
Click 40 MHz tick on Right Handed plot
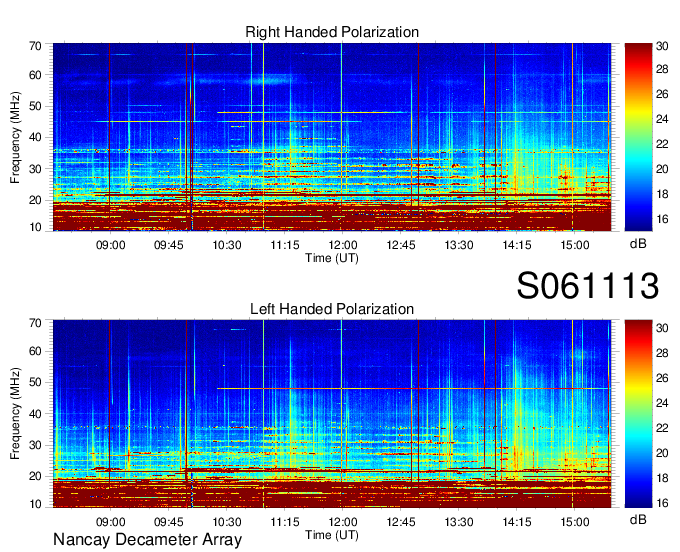point(35,137)
